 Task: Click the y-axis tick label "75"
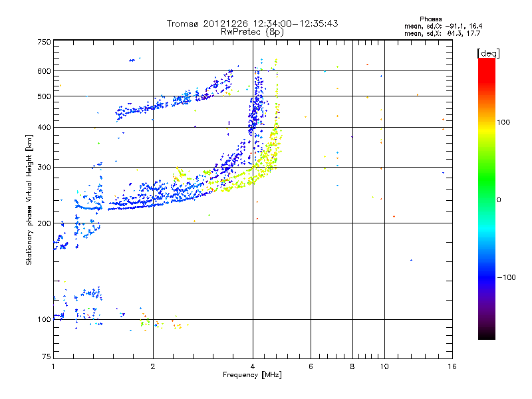pos(47,356)
